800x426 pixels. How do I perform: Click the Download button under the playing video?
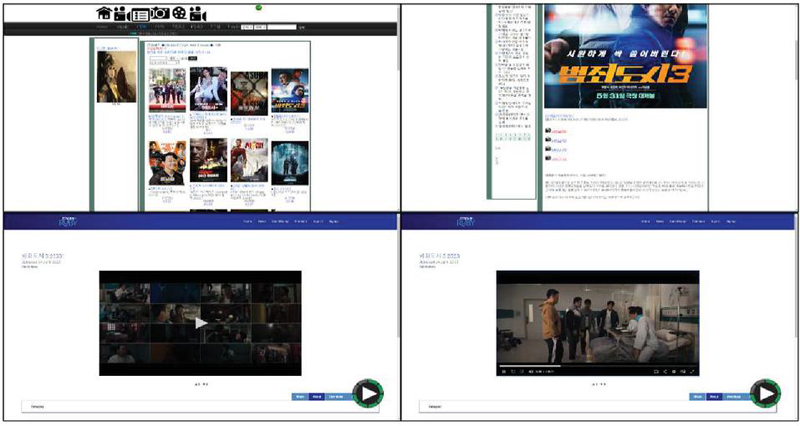click(x=733, y=396)
